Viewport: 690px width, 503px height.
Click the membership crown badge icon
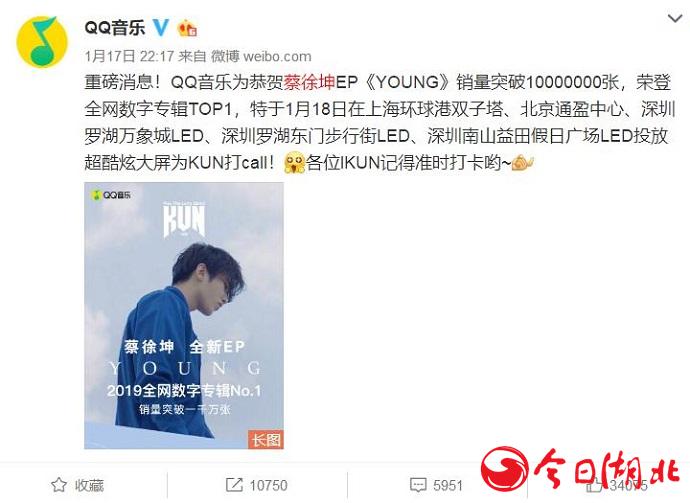coord(187,28)
